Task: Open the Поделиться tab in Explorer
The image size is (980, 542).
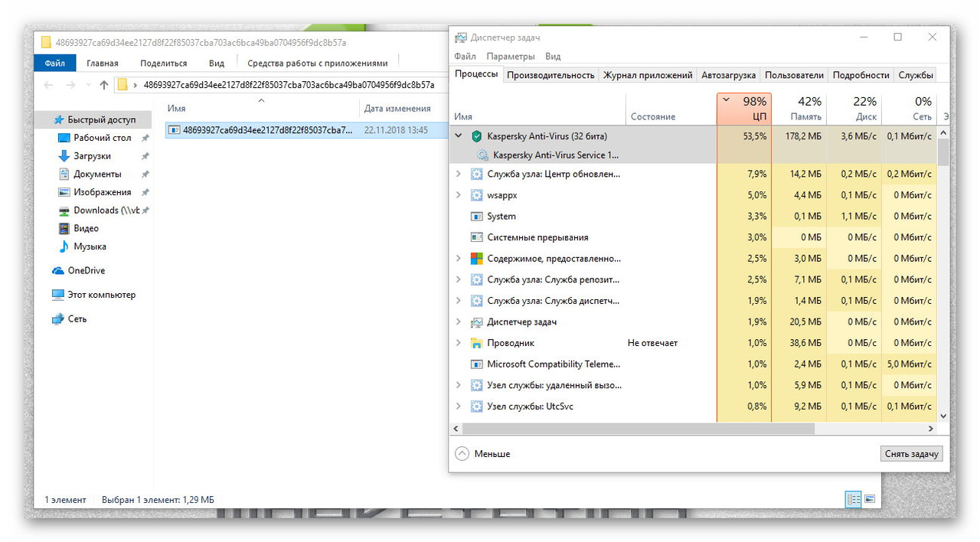Action: (164, 63)
